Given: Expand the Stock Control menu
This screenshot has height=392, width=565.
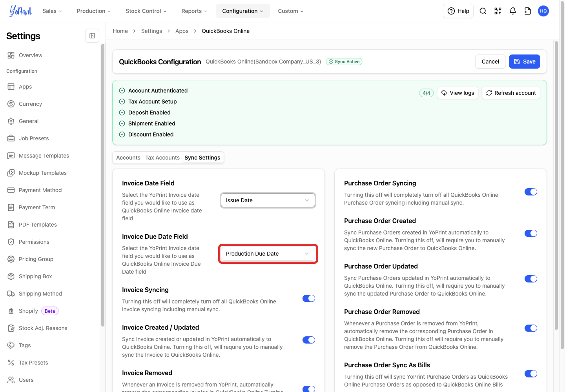Looking at the screenshot, I should click(146, 11).
